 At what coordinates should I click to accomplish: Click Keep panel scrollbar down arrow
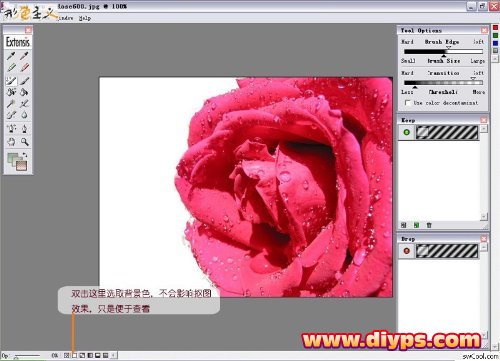click(484, 217)
